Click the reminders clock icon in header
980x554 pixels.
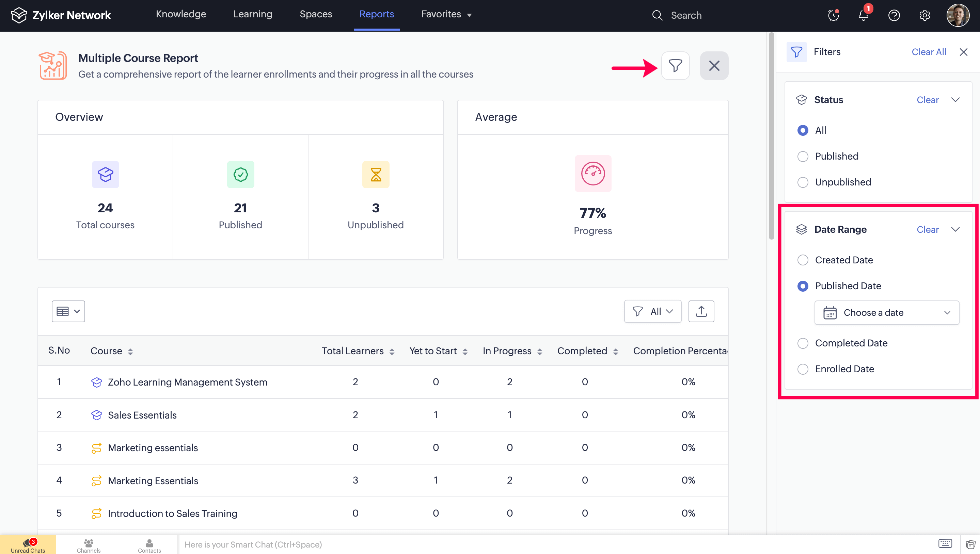click(x=833, y=15)
